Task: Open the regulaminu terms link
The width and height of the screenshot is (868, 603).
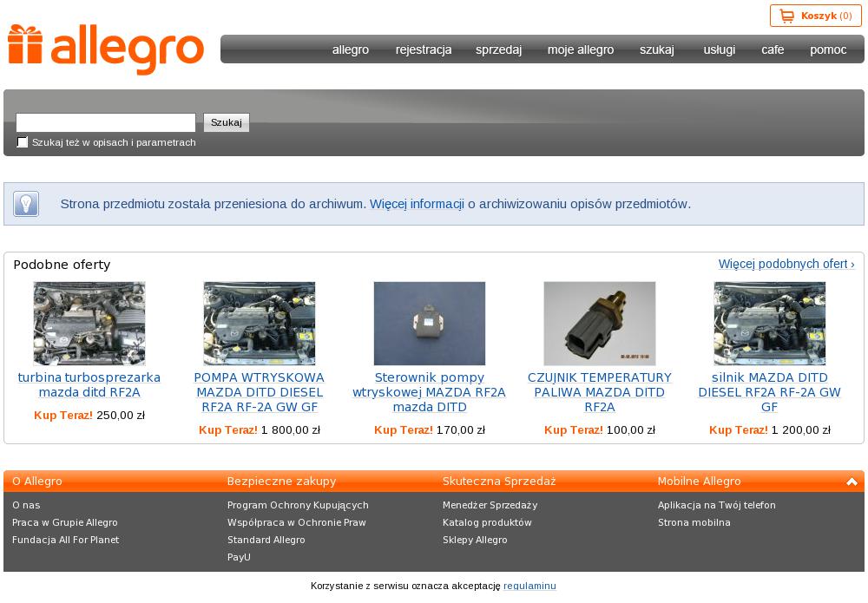Action: (529, 586)
